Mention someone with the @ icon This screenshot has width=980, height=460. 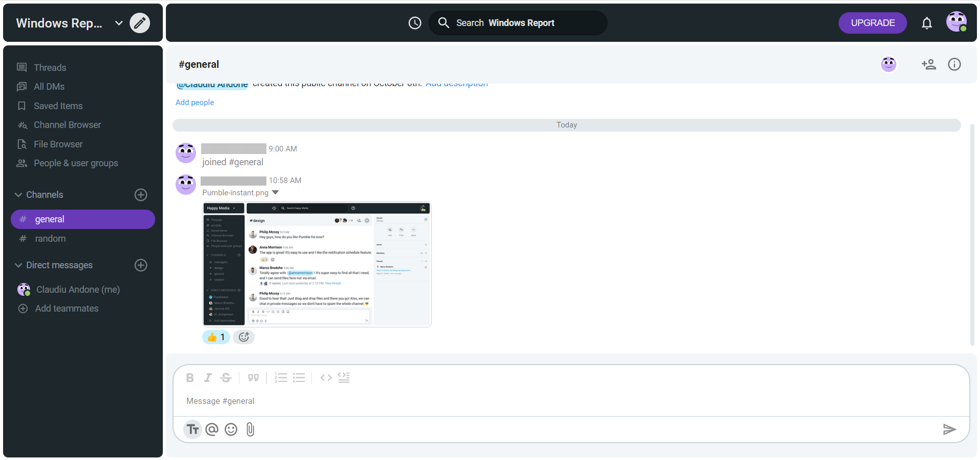pos(212,429)
